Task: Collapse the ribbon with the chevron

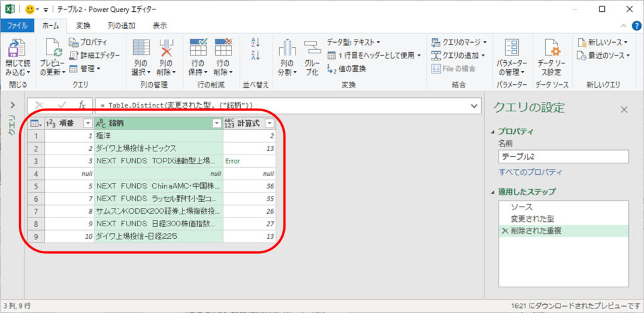Action: coord(624,26)
